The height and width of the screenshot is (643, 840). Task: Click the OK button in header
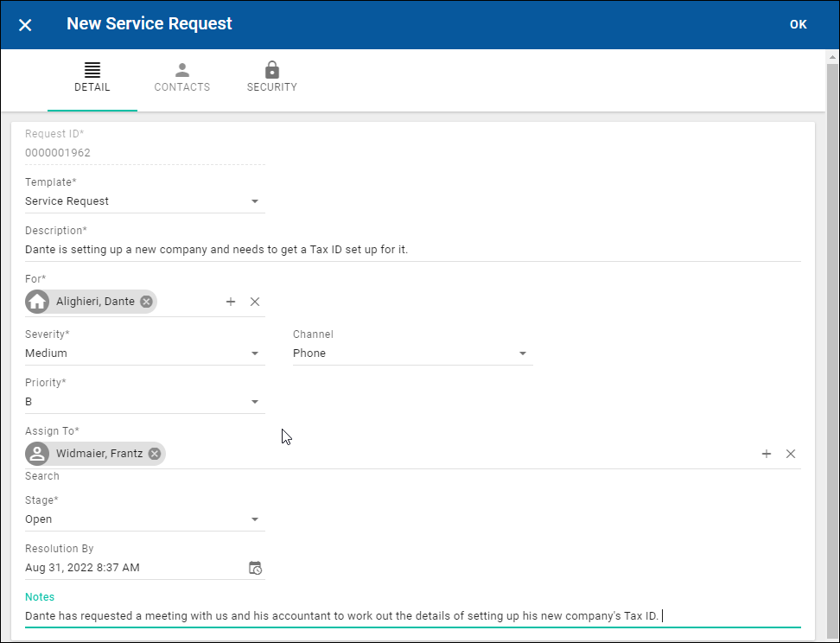point(798,24)
